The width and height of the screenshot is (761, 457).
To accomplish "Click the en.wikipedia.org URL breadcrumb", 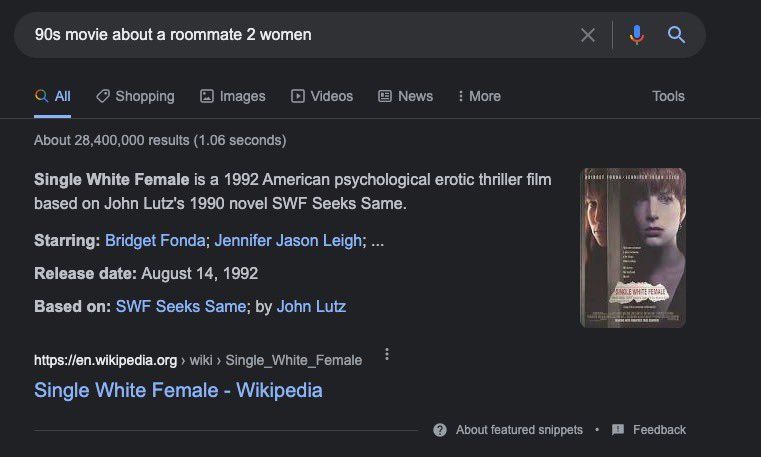I will 198,360.
